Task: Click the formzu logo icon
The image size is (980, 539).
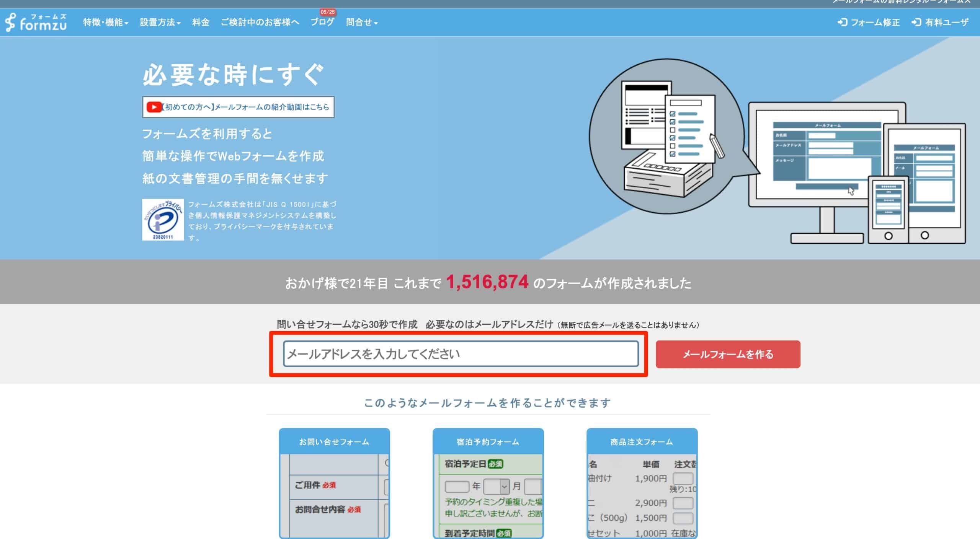Action: [11, 23]
